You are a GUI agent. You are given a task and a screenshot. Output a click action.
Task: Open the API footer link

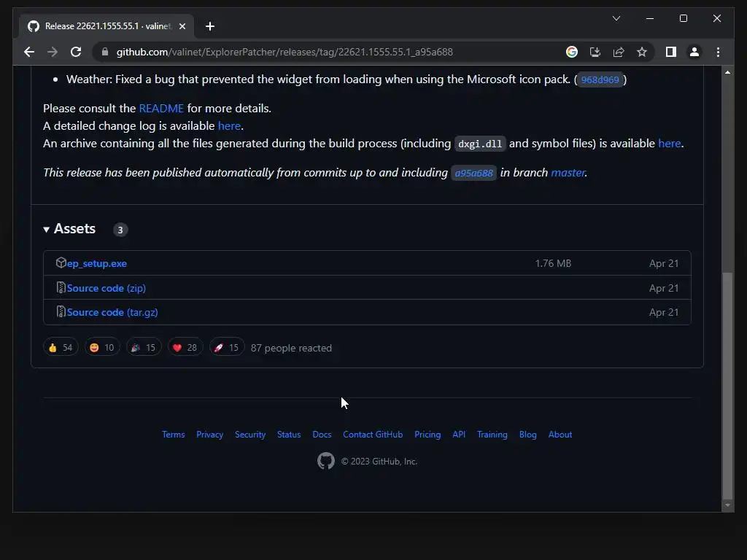pyautogui.click(x=459, y=435)
